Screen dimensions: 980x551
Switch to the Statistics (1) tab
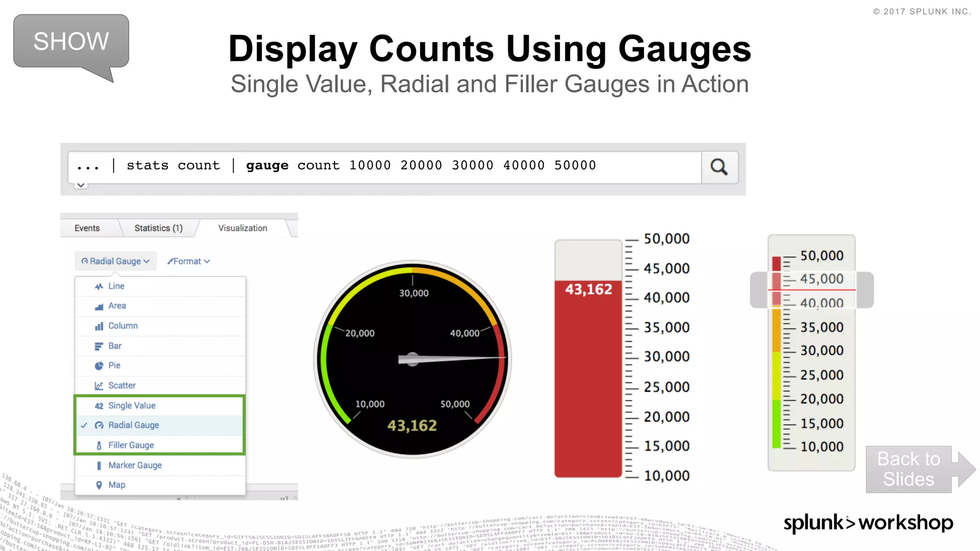pos(158,228)
